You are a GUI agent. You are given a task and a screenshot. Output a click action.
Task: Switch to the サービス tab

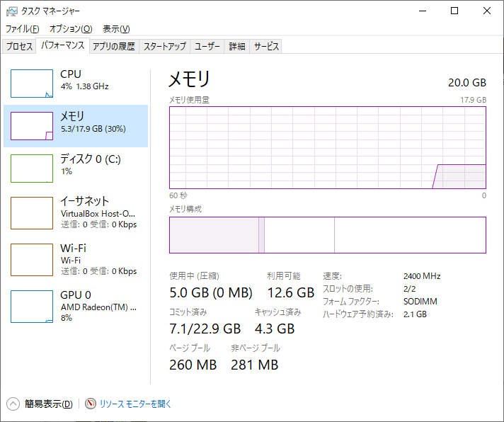266,46
